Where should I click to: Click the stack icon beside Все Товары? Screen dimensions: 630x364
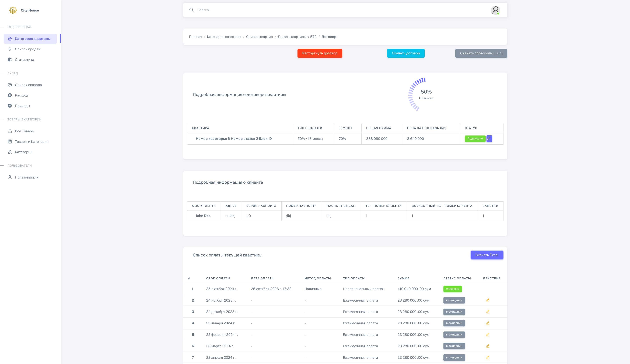pyautogui.click(x=10, y=131)
